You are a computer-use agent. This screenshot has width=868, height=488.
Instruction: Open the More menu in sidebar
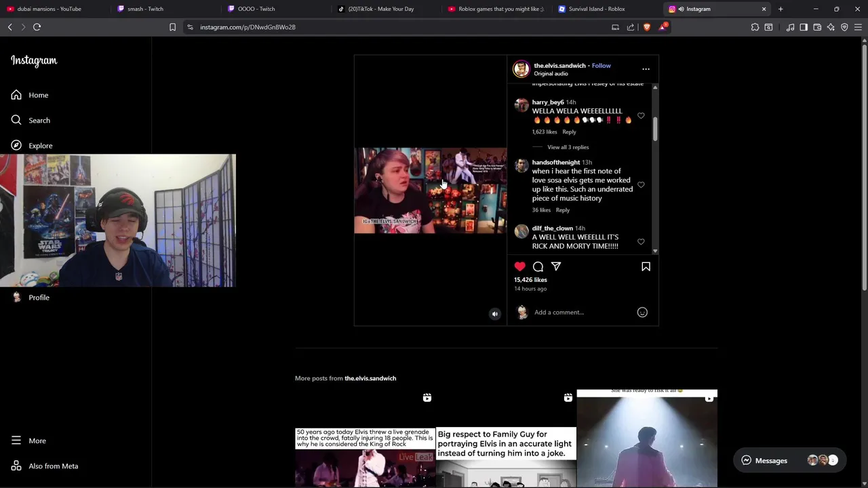(x=28, y=441)
